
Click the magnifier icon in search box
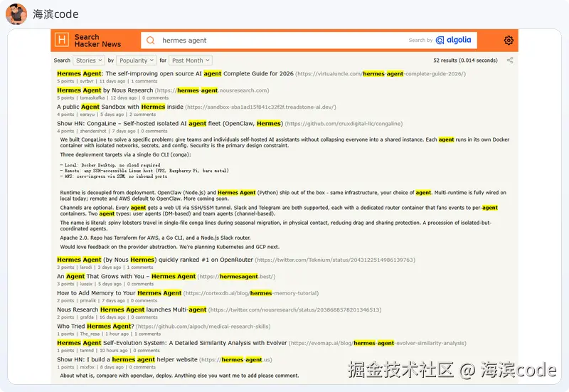(x=150, y=41)
